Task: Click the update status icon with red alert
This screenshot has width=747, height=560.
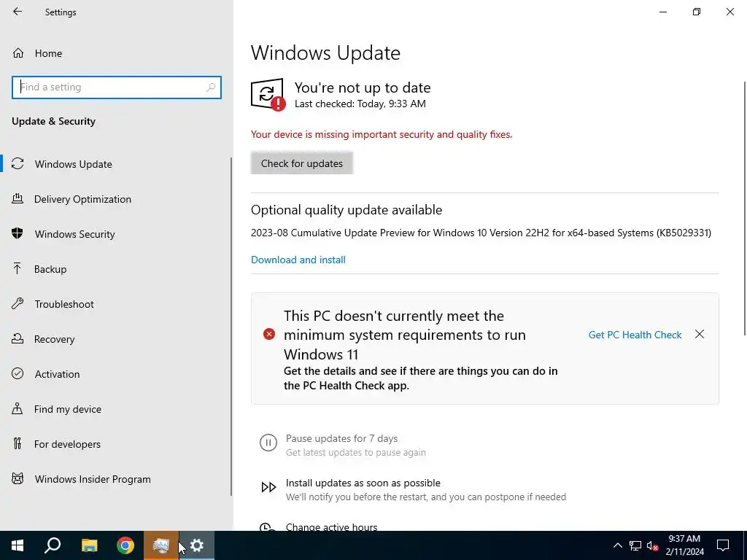Action: click(268, 94)
